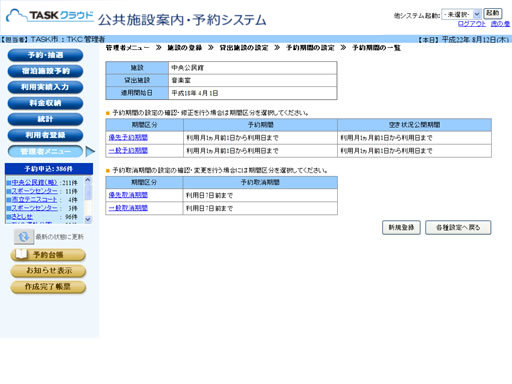Click the 中央公民館 facility value cell

click(x=253, y=68)
